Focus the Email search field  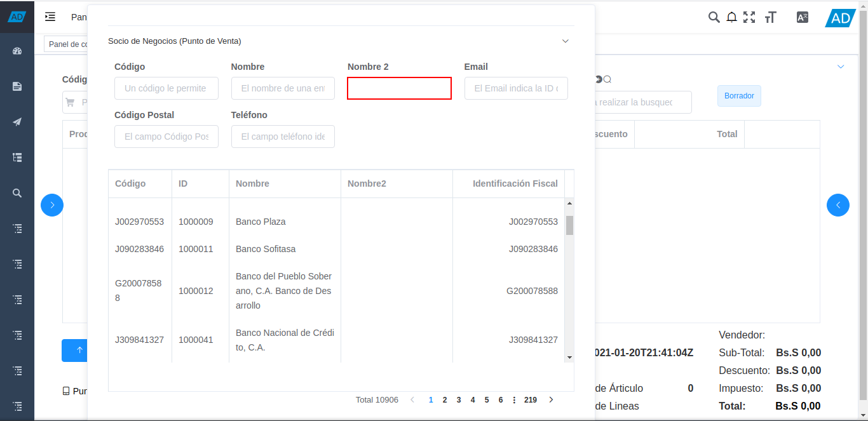click(x=516, y=88)
